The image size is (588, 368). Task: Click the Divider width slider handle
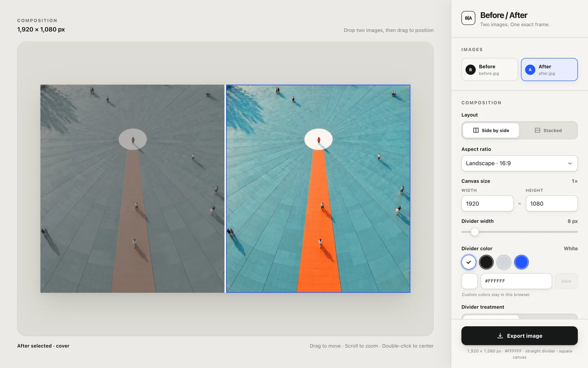(x=475, y=232)
